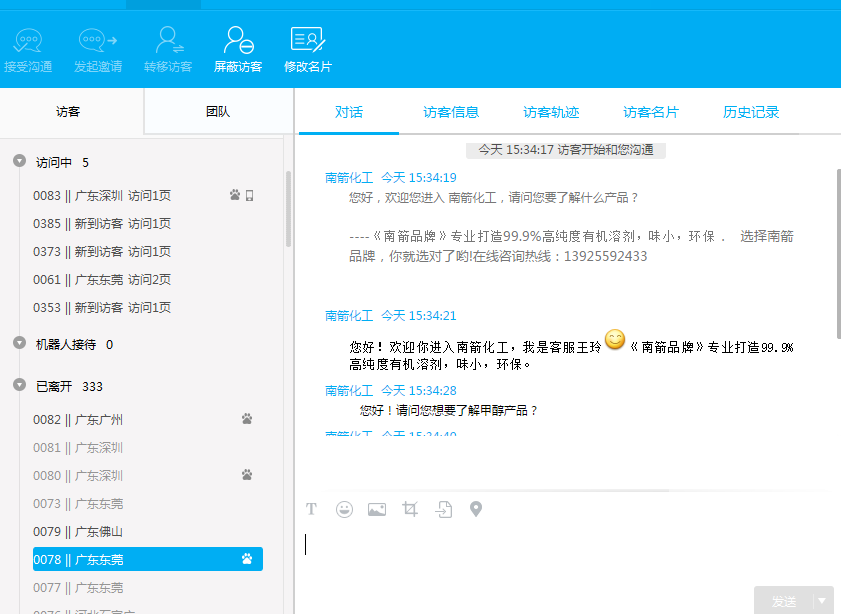Open the send button dropdown arrow

click(822, 601)
